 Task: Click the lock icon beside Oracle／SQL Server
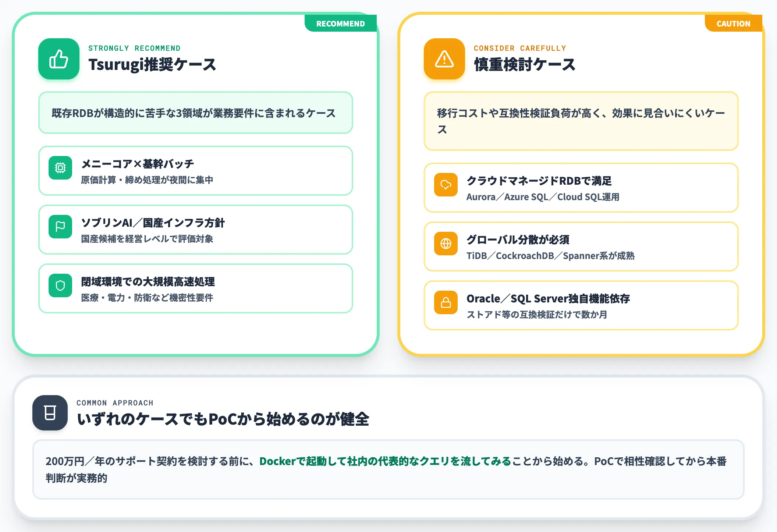[446, 302]
